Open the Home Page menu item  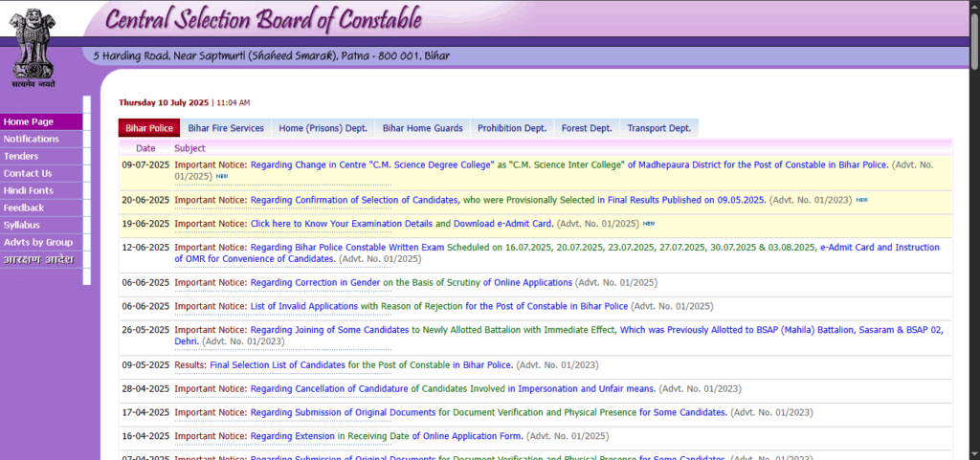[41, 121]
